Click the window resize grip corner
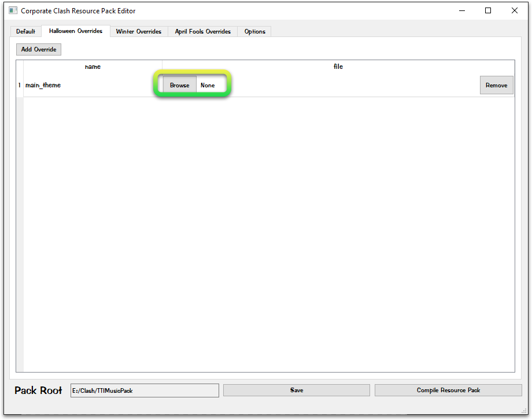The width and height of the screenshot is (532, 420). point(524,411)
